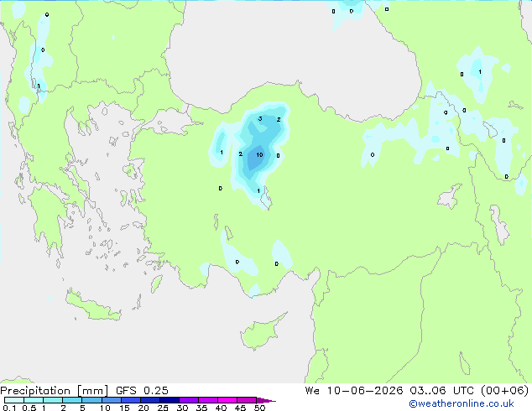532x411 pixels.
Task: Click legend tick label '35'
Action: (201, 408)
